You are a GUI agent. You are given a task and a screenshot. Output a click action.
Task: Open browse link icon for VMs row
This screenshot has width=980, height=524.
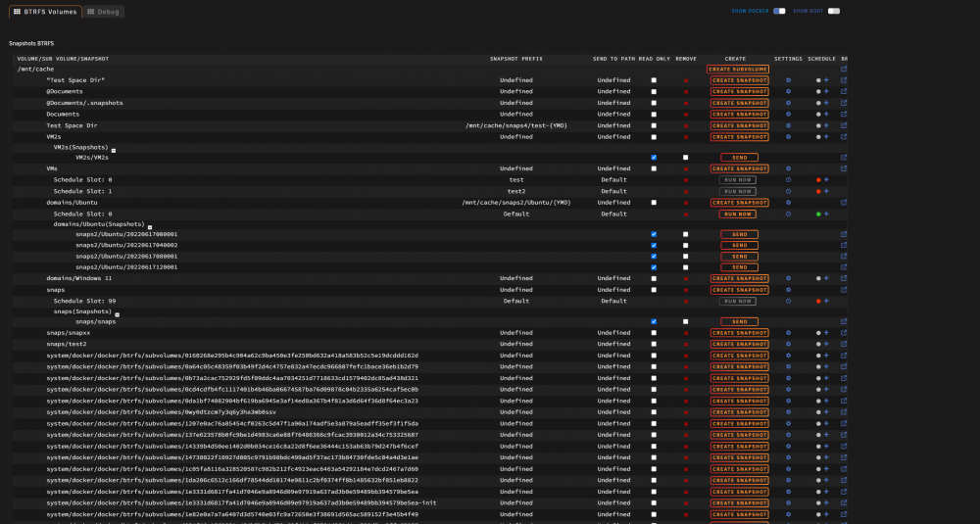844,168
